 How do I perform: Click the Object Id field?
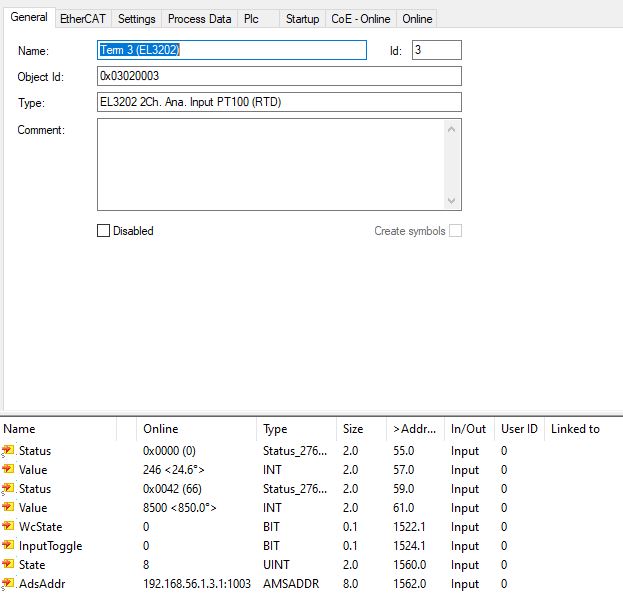coord(279,76)
